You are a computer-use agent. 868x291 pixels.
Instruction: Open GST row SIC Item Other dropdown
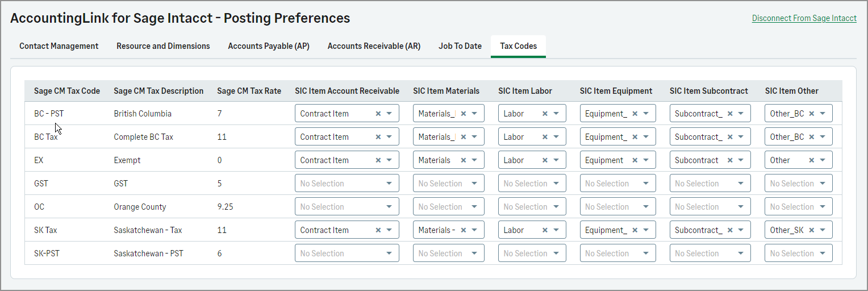[799, 184]
